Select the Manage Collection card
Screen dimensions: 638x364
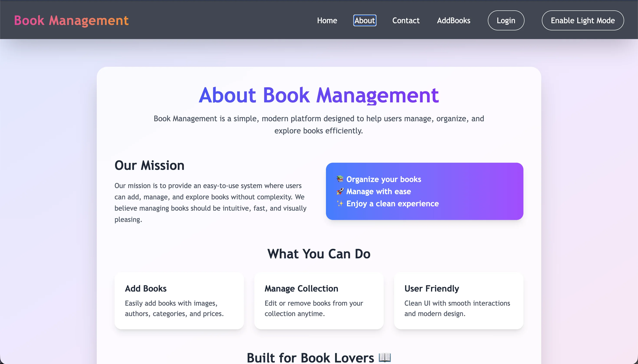tap(319, 300)
